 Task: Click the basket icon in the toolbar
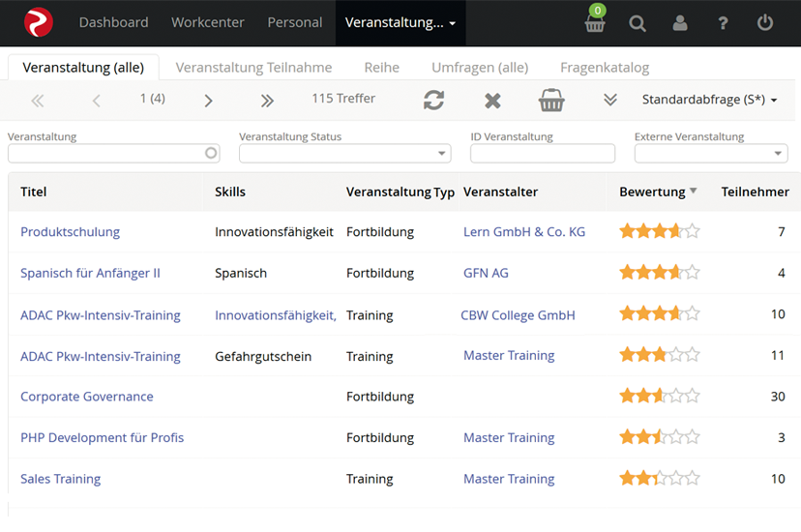point(551,100)
